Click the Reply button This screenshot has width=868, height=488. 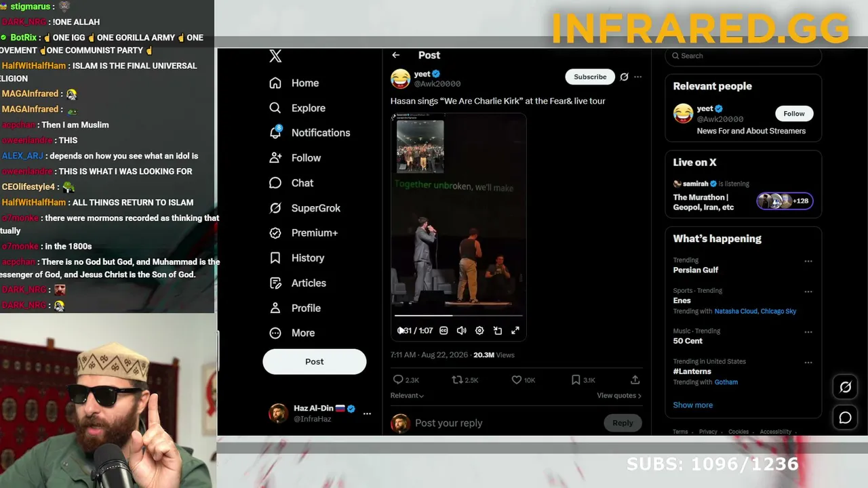point(623,424)
